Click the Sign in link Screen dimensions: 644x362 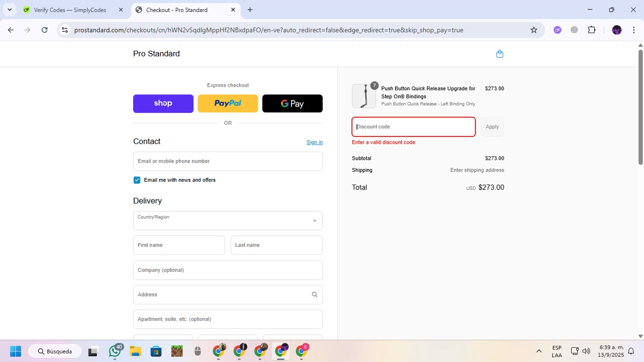(x=314, y=142)
